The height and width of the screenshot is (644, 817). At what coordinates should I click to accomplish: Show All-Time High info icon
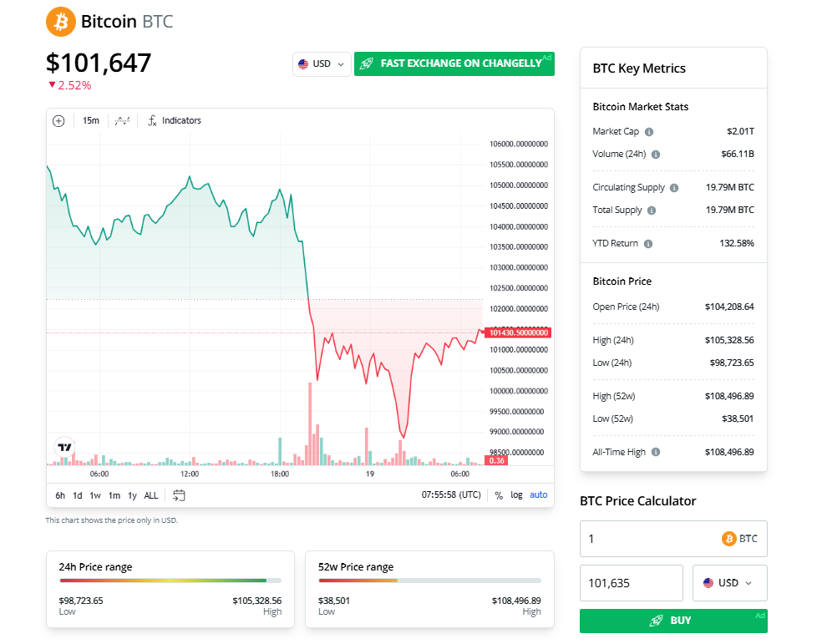click(656, 452)
